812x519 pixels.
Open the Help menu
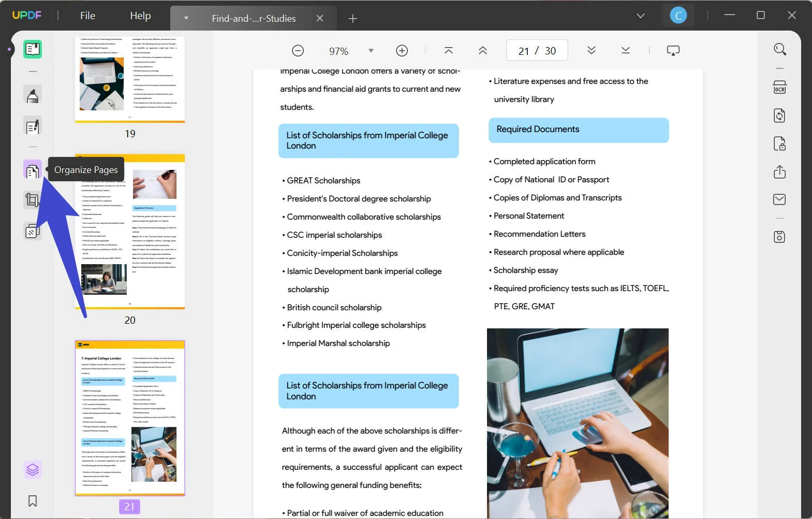(140, 16)
